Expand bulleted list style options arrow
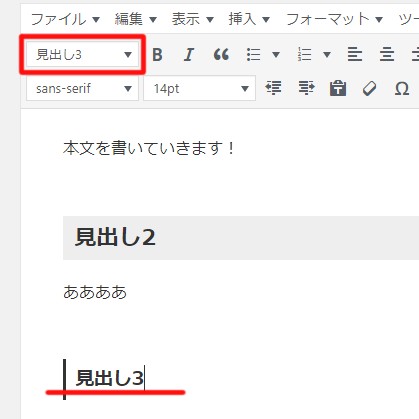The width and height of the screenshot is (419, 419). pos(276,54)
